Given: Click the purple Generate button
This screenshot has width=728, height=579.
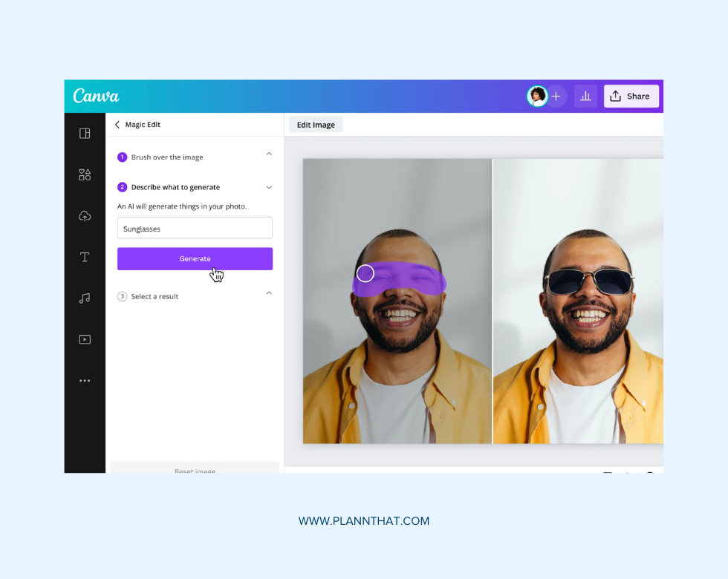Looking at the screenshot, I should click(195, 258).
